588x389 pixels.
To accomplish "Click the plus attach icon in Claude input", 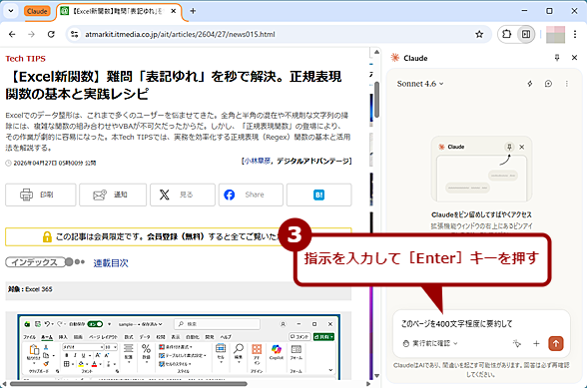I will pos(536,343).
